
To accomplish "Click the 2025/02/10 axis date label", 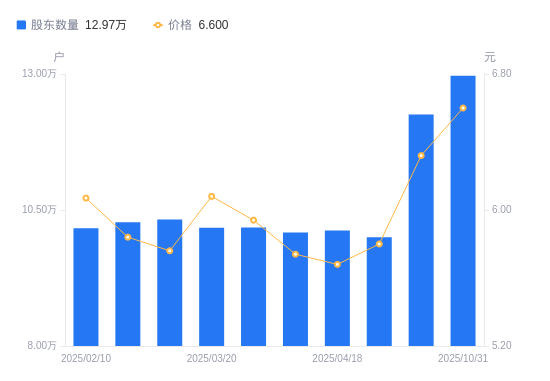I will tap(86, 358).
